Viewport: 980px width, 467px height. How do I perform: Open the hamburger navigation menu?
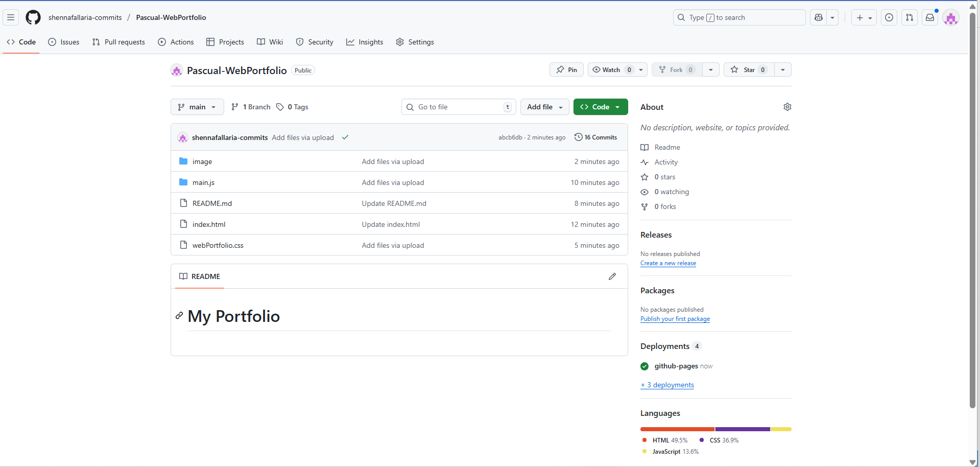[11, 17]
